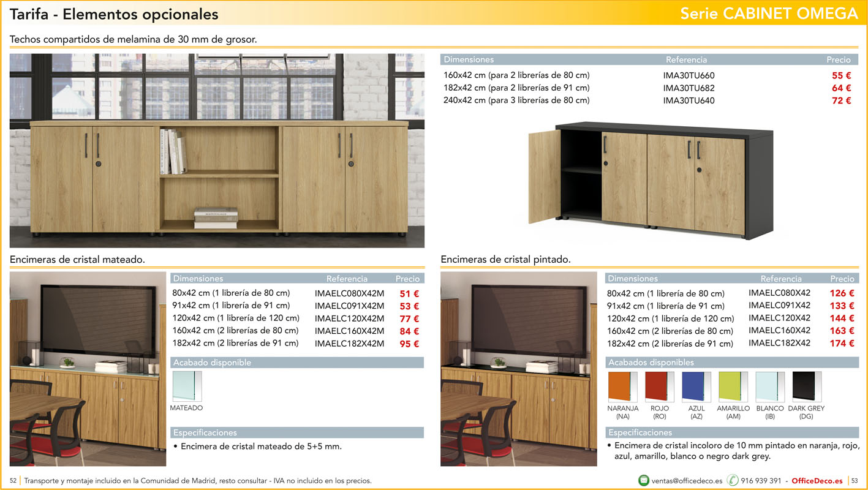Click the Encimeras de cristal pintado heading
The image size is (868, 490).
[x=506, y=260]
